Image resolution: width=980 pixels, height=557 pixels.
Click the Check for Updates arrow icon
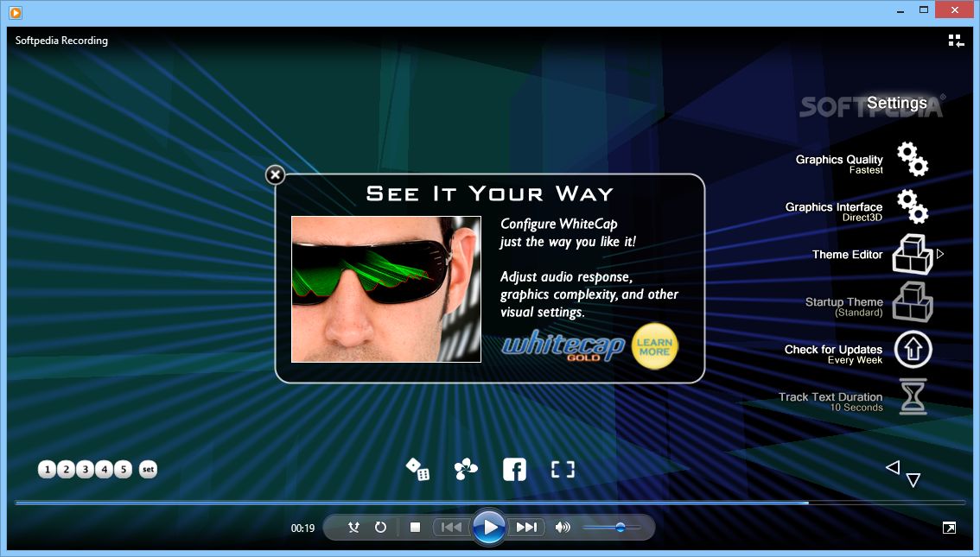[x=913, y=349]
